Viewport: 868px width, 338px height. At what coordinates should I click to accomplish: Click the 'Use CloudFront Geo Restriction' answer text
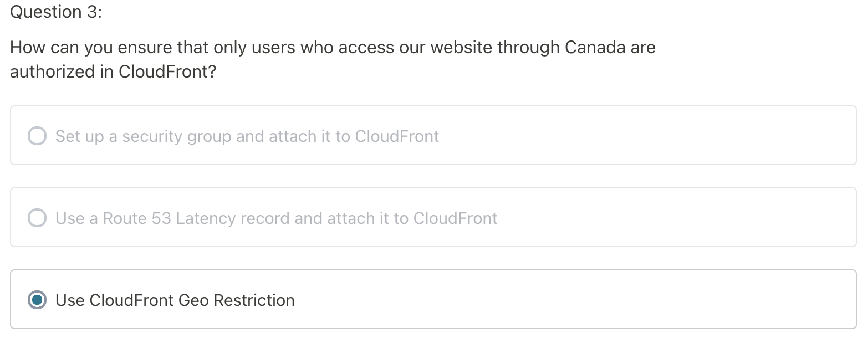(x=175, y=300)
